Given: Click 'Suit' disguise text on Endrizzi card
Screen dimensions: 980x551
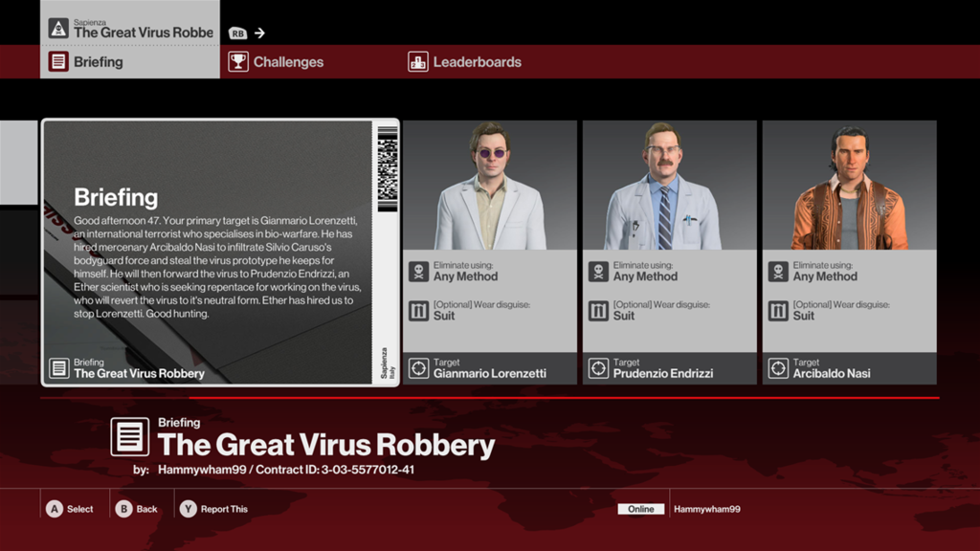Looking at the screenshot, I should tap(623, 316).
